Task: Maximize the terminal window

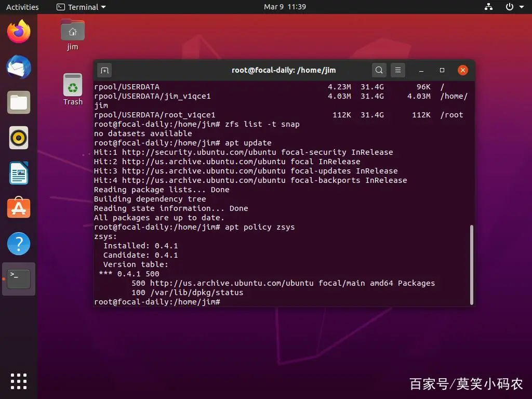Action: (442, 70)
